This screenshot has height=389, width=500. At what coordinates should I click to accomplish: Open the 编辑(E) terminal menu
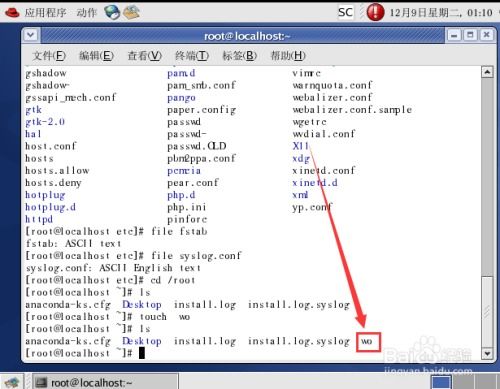click(x=96, y=55)
